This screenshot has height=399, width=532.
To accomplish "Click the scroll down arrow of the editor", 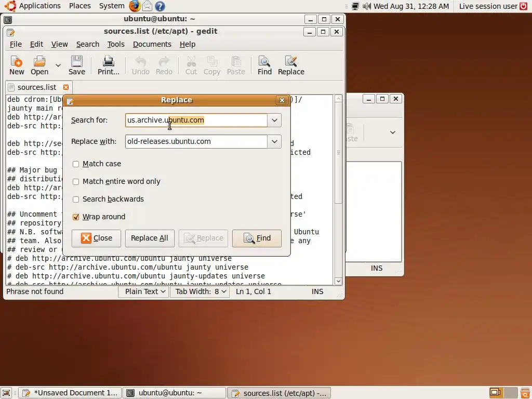I will point(338,281).
